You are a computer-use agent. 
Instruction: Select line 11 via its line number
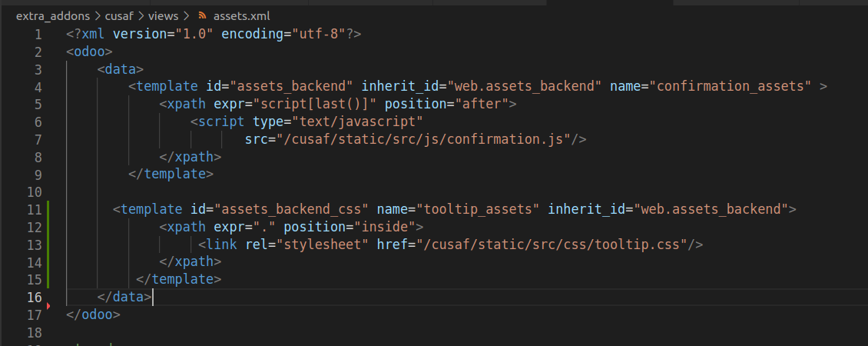(x=35, y=210)
